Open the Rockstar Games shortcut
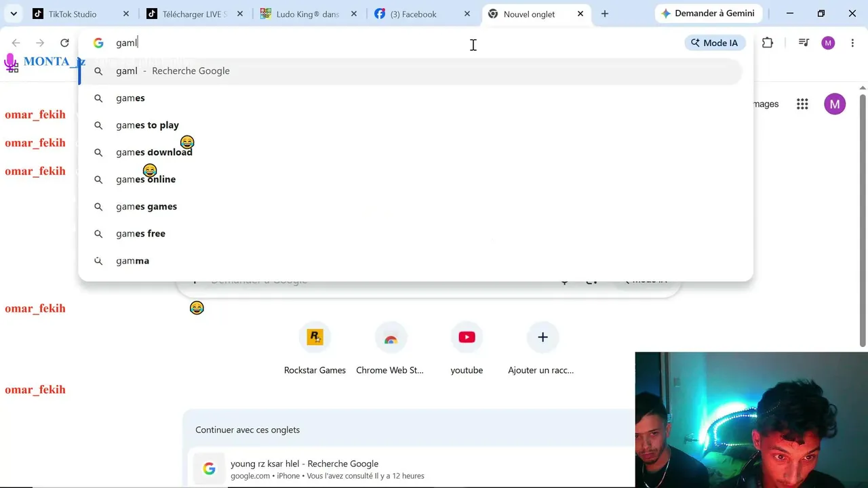This screenshot has height=488, width=868. [x=315, y=348]
